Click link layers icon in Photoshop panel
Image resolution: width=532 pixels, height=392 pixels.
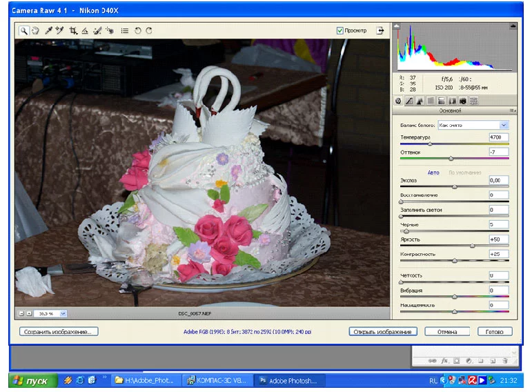[x=432, y=361]
